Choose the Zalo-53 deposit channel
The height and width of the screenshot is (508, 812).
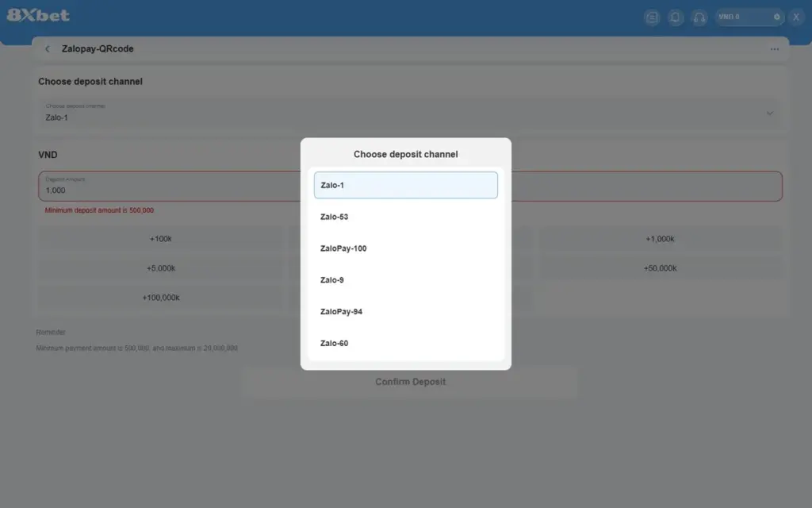[405, 217]
